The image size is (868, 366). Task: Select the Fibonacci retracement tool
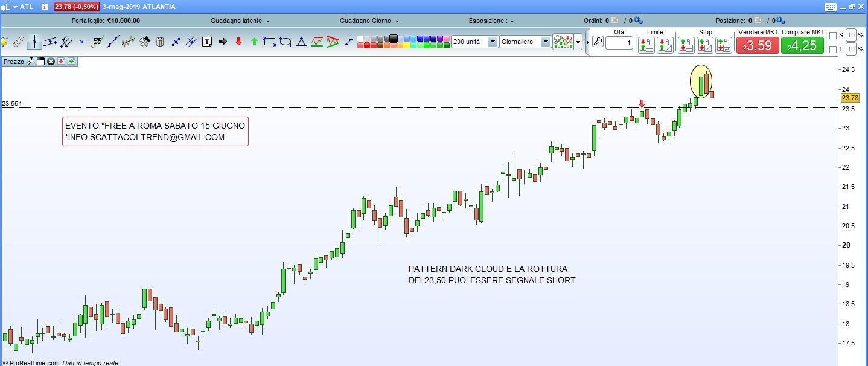point(97,42)
